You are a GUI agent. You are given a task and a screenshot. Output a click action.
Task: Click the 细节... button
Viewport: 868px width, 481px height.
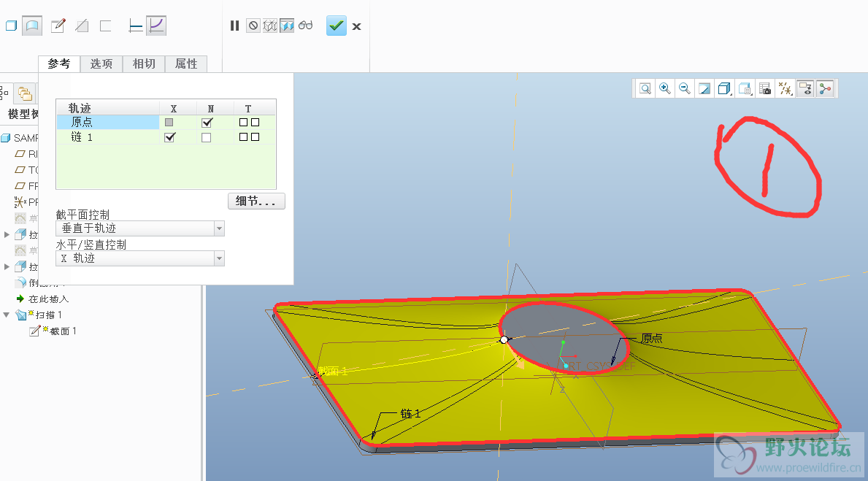coord(256,201)
